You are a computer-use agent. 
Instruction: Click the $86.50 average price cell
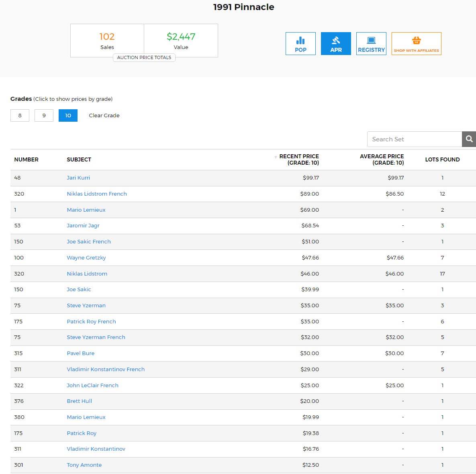pyautogui.click(x=394, y=194)
